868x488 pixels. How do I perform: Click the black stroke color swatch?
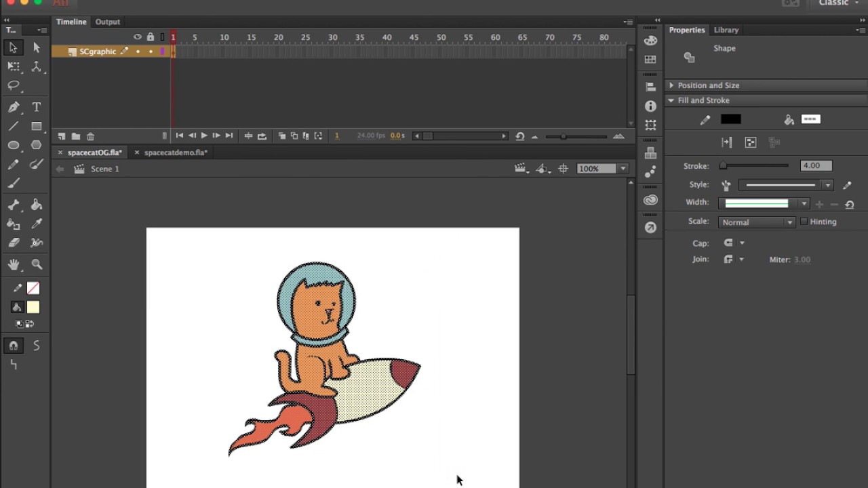pyautogui.click(x=730, y=119)
